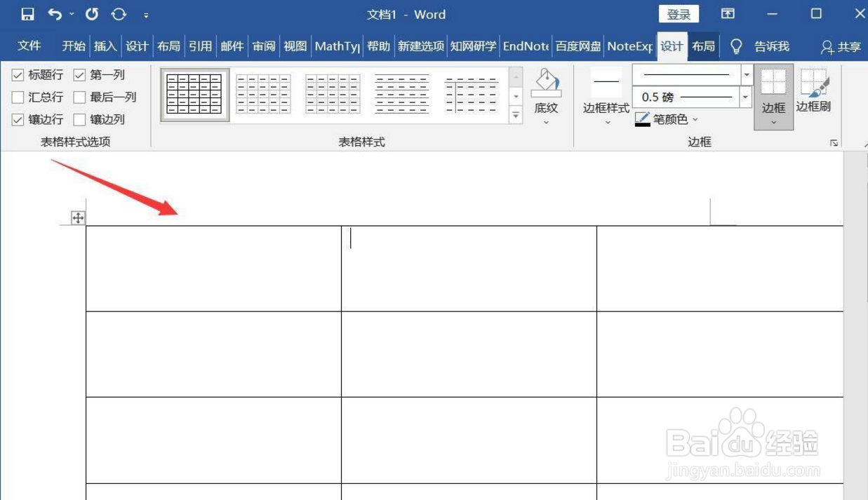This screenshot has height=500, width=868.
Task: Click the 底纹 shading paint bucket icon
Action: coord(546,83)
